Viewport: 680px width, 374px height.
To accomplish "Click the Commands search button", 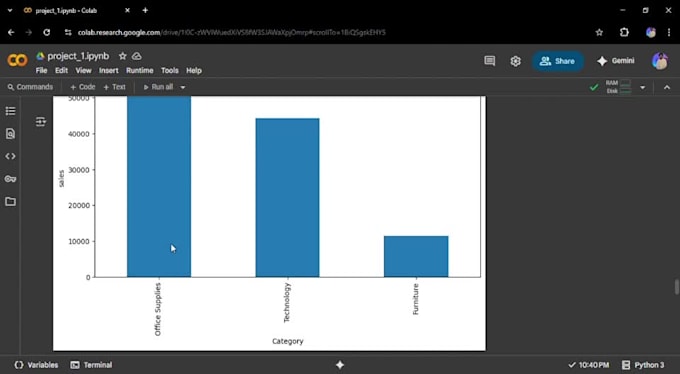I will (x=30, y=87).
